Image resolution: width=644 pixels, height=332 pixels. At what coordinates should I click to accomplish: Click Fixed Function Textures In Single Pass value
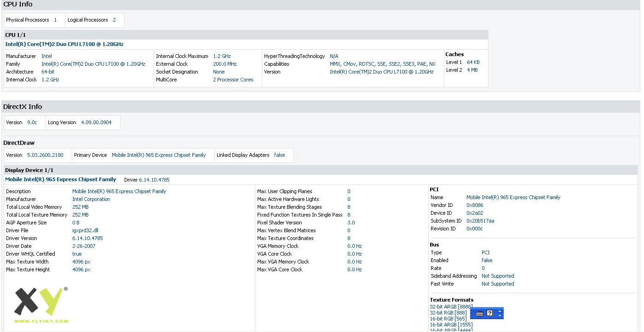349,215
